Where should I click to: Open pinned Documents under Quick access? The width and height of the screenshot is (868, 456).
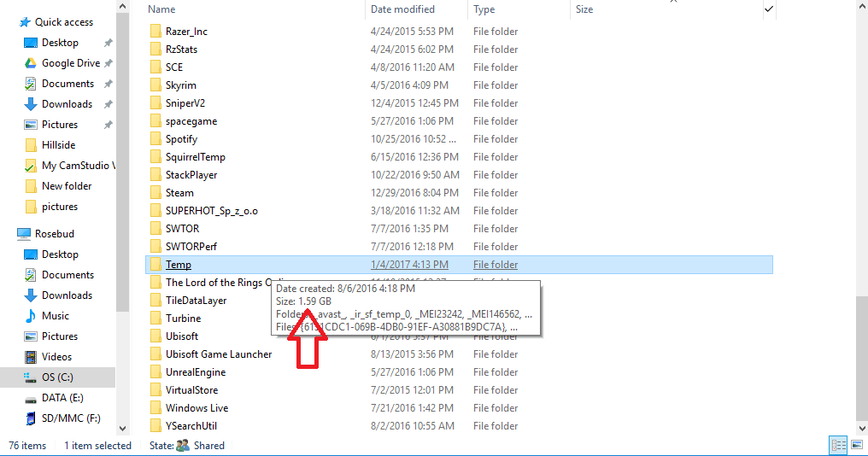click(67, 84)
